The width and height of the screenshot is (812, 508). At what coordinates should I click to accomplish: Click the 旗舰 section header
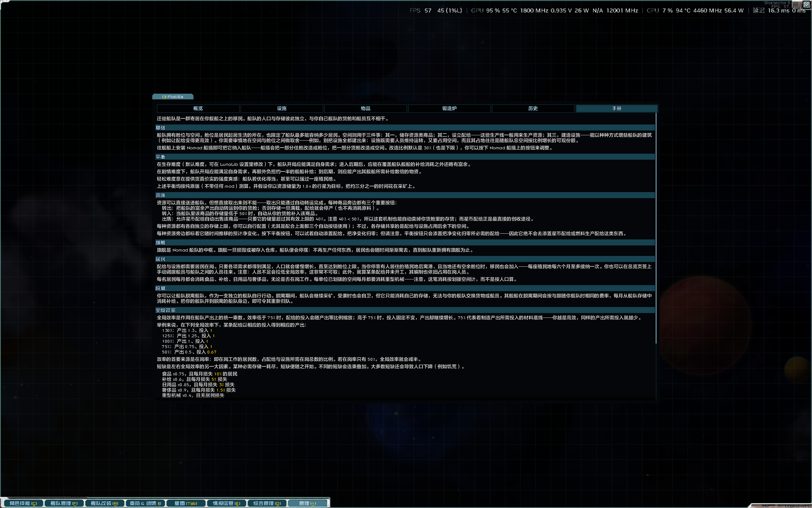click(x=405, y=243)
